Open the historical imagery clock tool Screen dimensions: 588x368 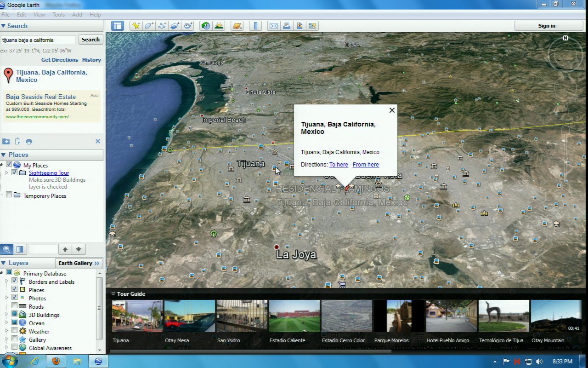click(x=205, y=26)
